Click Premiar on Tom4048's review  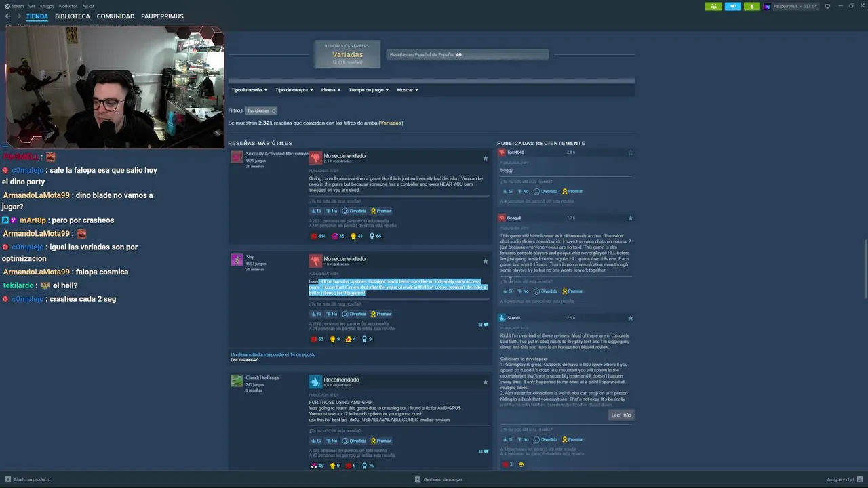pos(572,191)
